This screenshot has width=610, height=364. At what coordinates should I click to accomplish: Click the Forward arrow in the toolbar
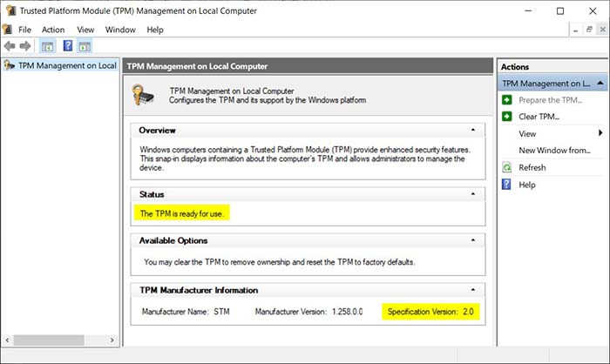click(x=24, y=46)
